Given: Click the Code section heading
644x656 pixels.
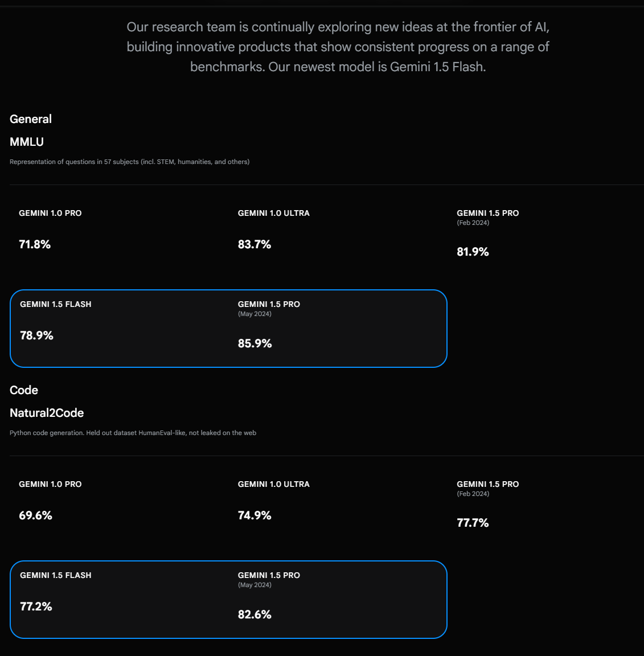Looking at the screenshot, I should (24, 390).
